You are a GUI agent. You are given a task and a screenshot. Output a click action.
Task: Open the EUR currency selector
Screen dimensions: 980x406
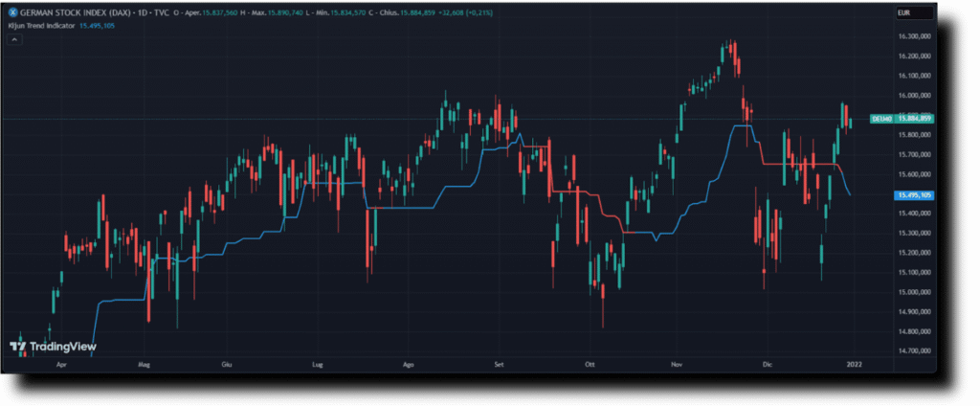[902, 12]
